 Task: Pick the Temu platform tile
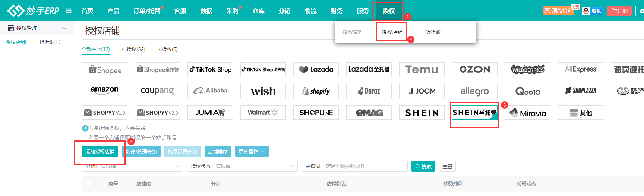point(422,69)
